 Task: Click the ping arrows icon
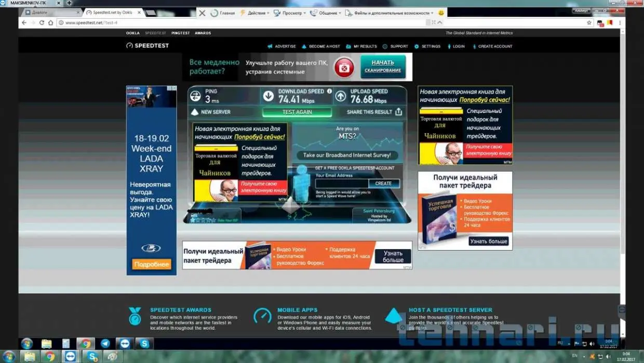[195, 96]
